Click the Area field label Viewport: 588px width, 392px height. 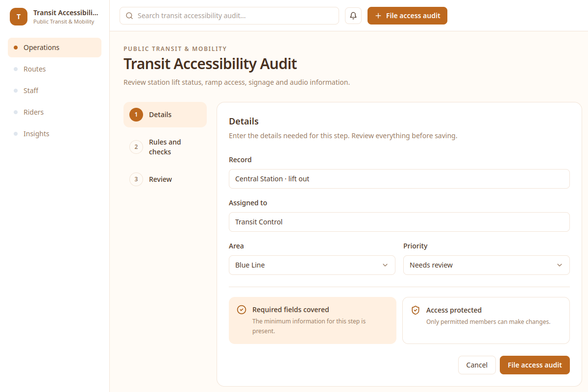coord(236,246)
